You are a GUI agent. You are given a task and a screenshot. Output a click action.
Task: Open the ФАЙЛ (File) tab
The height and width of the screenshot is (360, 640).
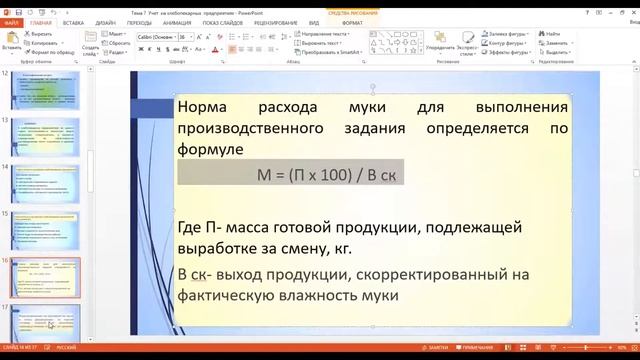coord(11,23)
